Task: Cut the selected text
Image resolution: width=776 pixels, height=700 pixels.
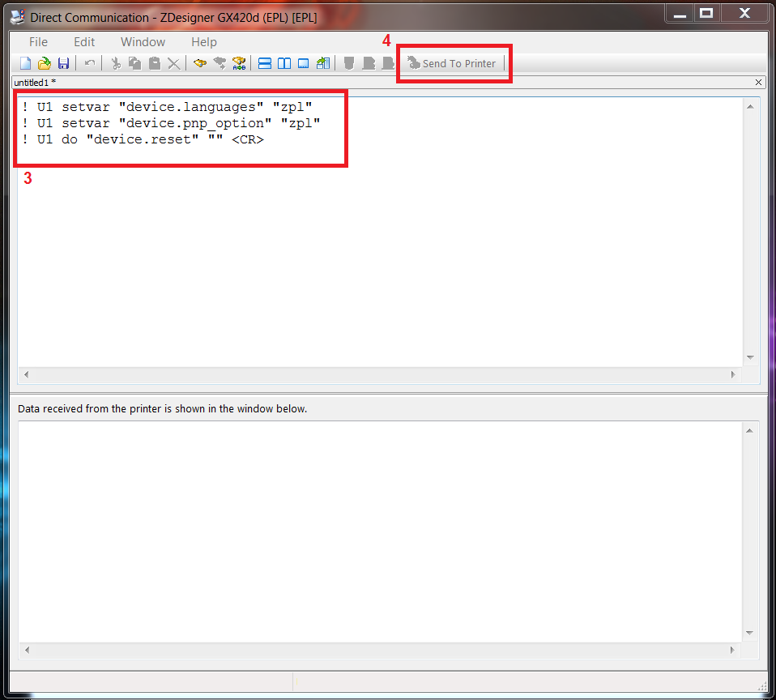Action: click(x=115, y=63)
